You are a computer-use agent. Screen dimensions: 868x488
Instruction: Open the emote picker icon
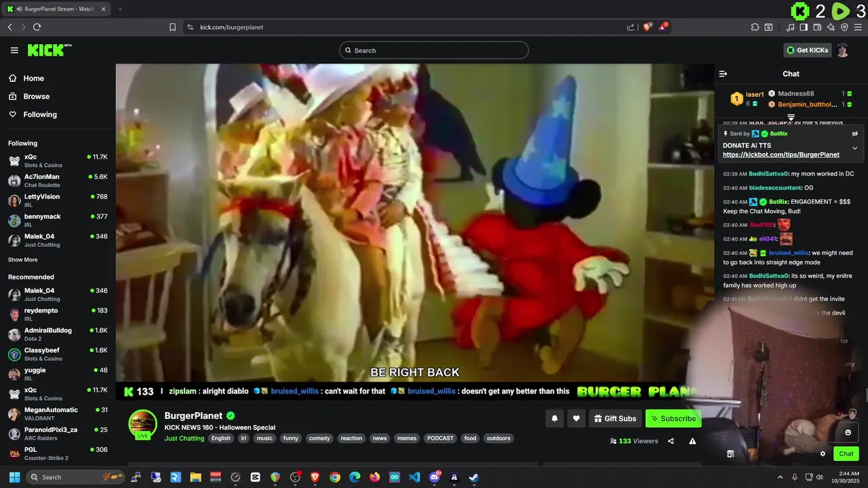[848, 432]
